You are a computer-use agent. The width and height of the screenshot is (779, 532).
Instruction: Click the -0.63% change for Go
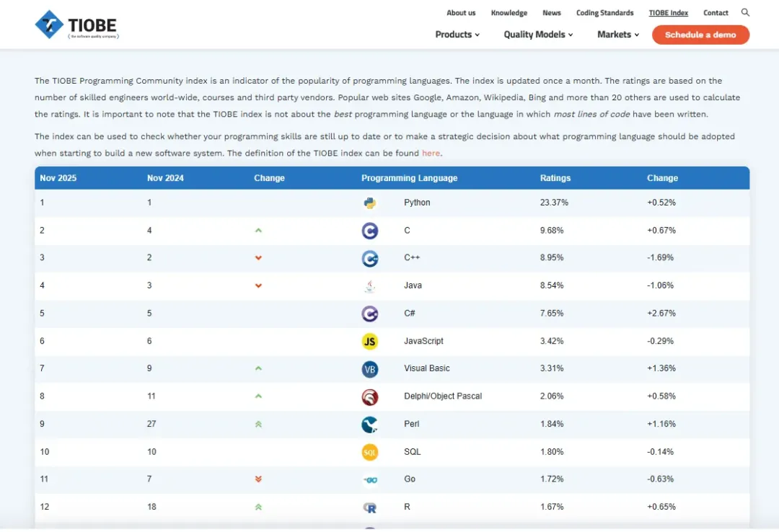pos(660,479)
